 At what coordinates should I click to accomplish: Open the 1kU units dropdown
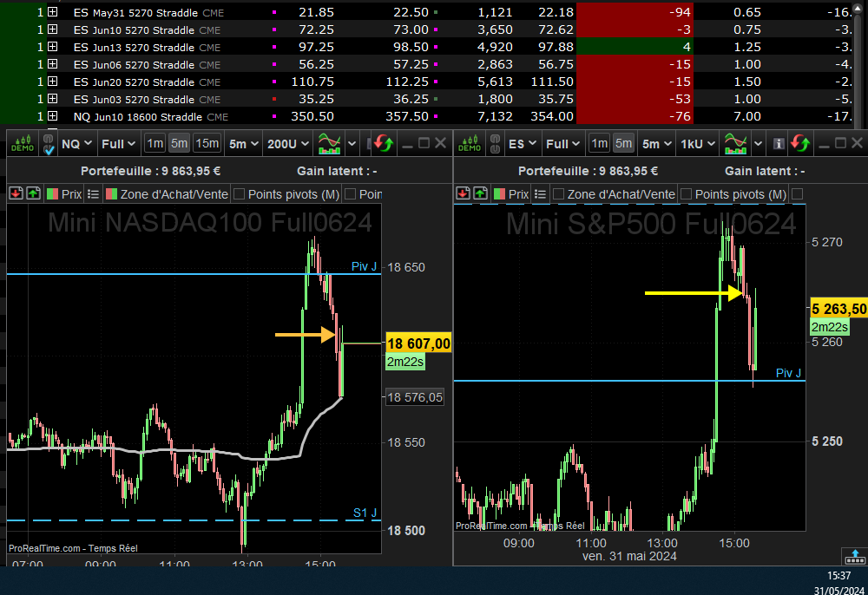(x=698, y=144)
